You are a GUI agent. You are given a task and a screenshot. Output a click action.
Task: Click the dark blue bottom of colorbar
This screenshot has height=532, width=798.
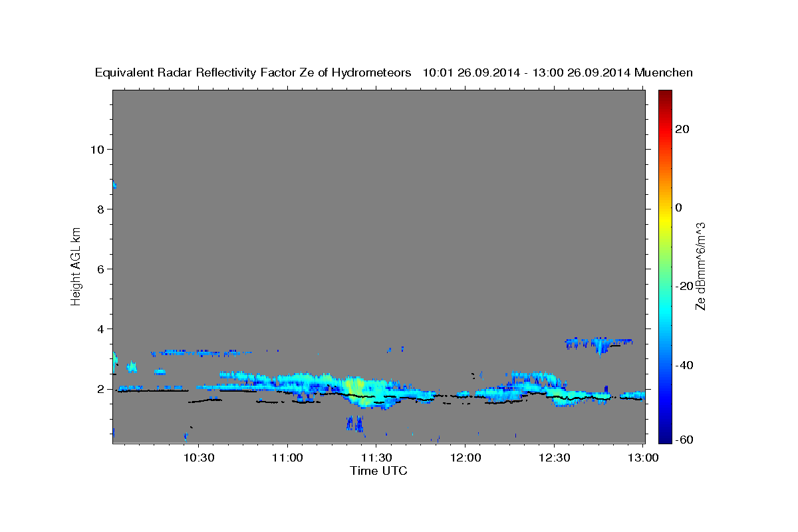point(664,438)
